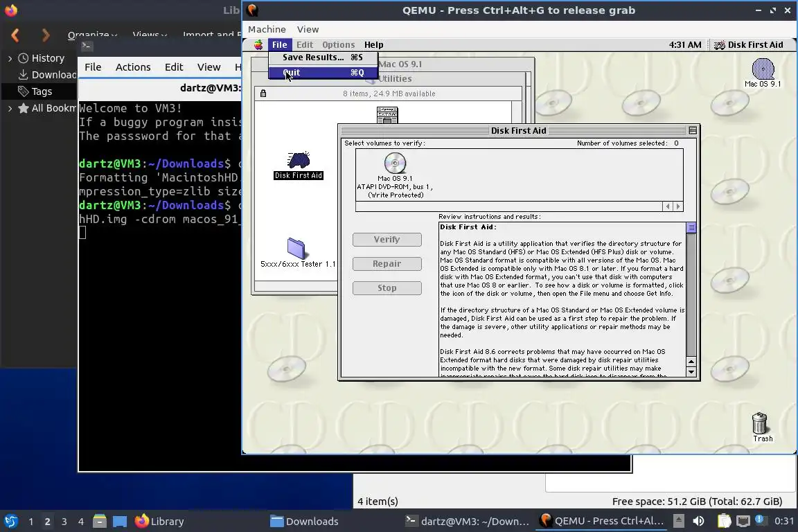Open the Organize dropdown in Library

(x=93, y=35)
